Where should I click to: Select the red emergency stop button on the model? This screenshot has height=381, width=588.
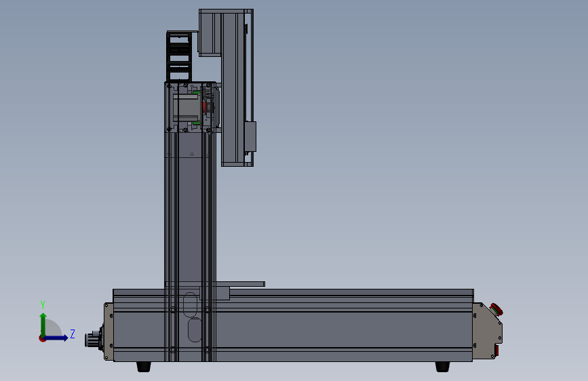click(496, 310)
